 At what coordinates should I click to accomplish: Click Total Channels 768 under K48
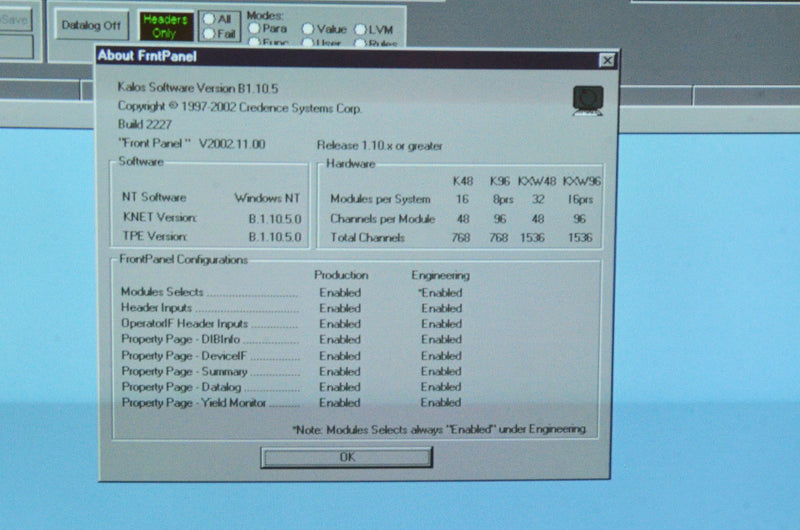point(461,238)
